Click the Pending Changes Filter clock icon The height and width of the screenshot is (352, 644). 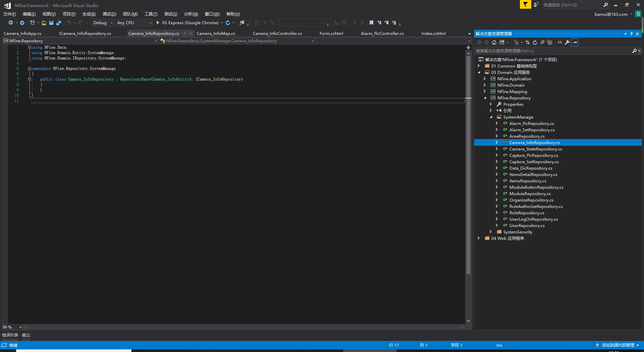pos(517,42)
